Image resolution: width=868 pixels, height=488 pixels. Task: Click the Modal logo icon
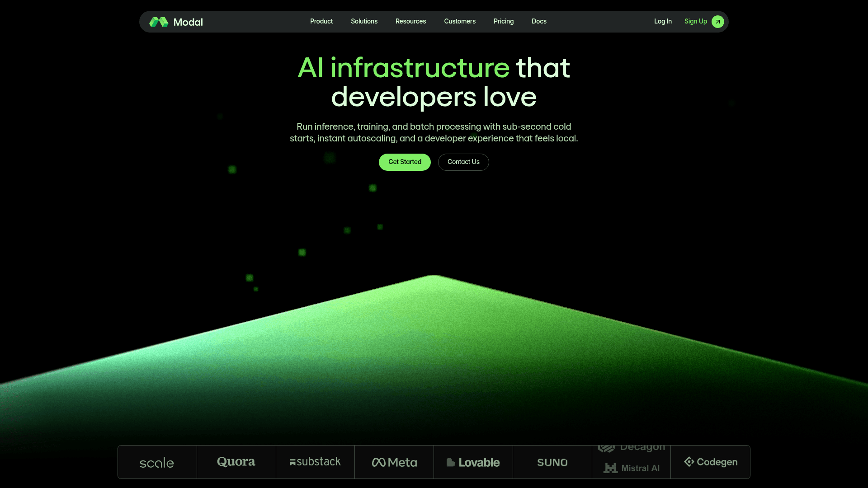pos(158,21)
